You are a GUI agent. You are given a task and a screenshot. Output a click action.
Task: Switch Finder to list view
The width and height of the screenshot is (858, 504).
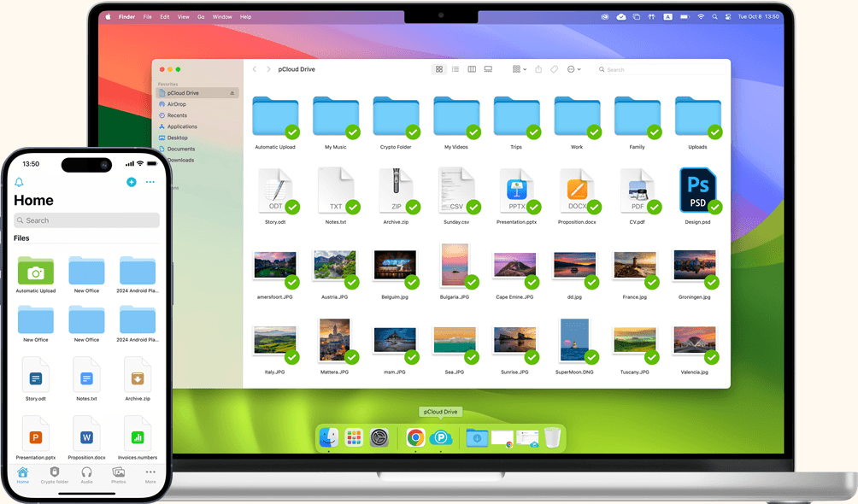(x=455, y=69)
